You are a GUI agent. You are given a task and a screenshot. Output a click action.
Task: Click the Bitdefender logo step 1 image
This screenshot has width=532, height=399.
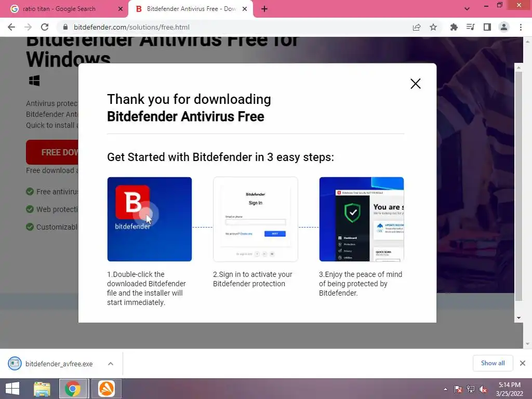(150, 219)
